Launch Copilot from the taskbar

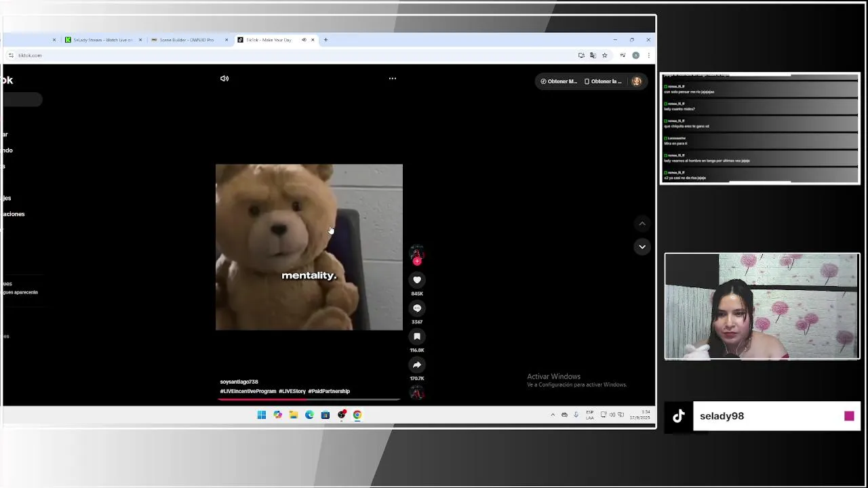pyautogui.click(x=277, y=415)
